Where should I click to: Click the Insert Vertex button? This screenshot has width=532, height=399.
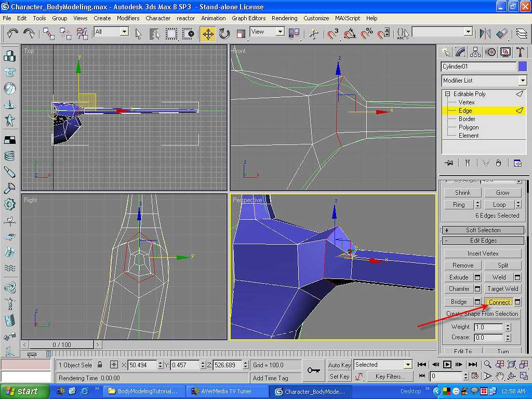[483, 254]
